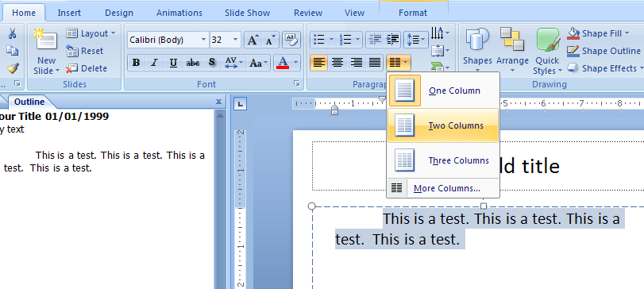Select Align Text Left
644x289 pixels.
tap(318, 63)
